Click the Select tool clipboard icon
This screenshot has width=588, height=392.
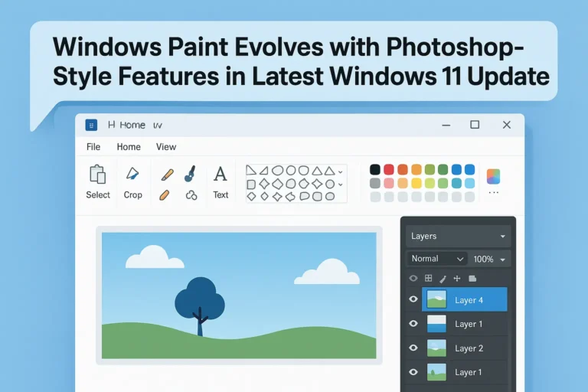[x=97, y=175]
